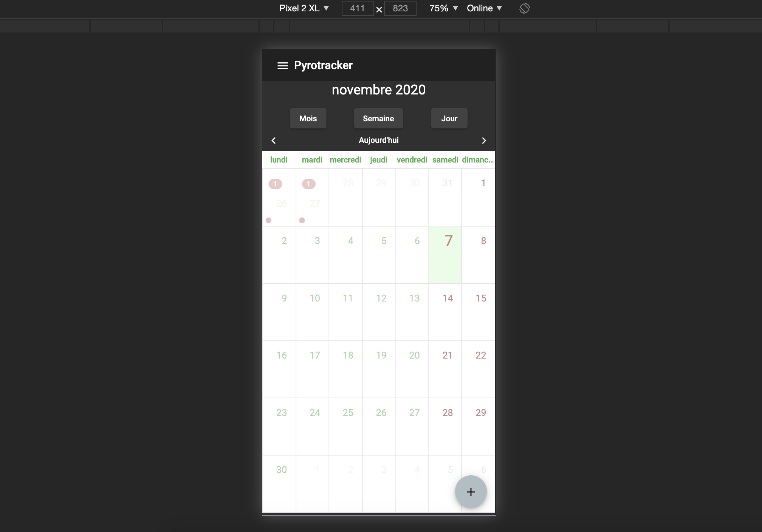Click the event badge on October 27
Viewport: 762px width, 532px height.
coord(308,184)
